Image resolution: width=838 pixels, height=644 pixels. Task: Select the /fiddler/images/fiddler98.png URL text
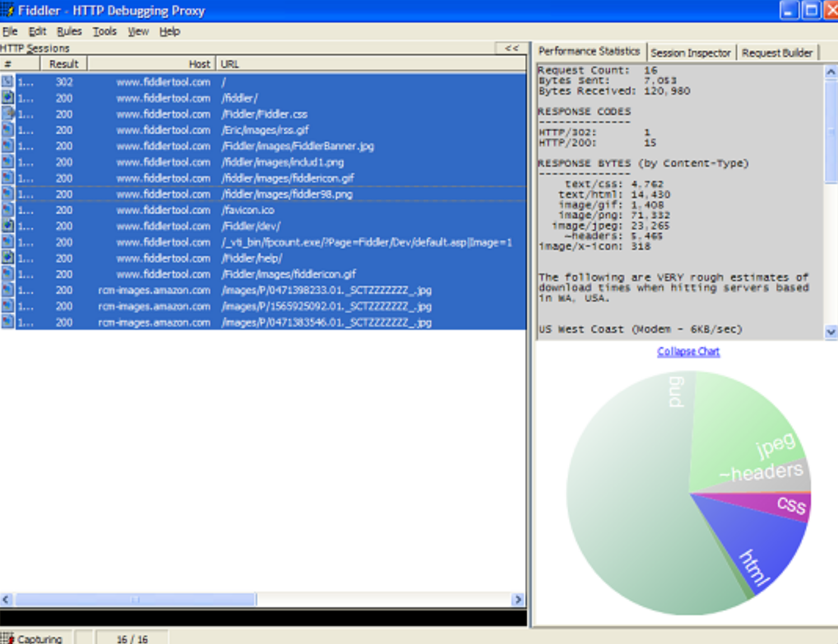tap(287, 194)
